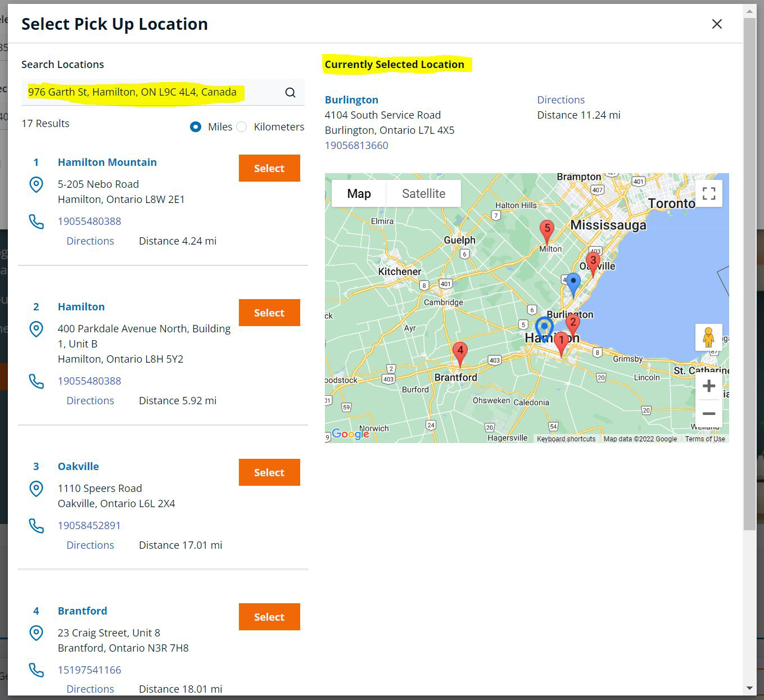The image size is (764, 700).
Task: Get directions to 400 Parkdale Avenue North
Action: click(x=90, y=400)
